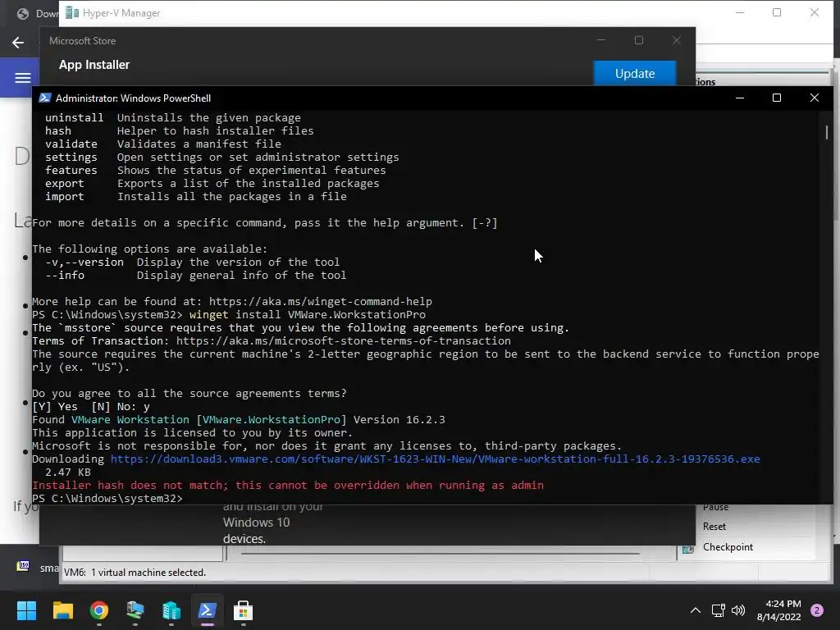Viewport: 840px width, 630px height.
Task: Open the Windows Start menu
Action: (x=26, y=610)
